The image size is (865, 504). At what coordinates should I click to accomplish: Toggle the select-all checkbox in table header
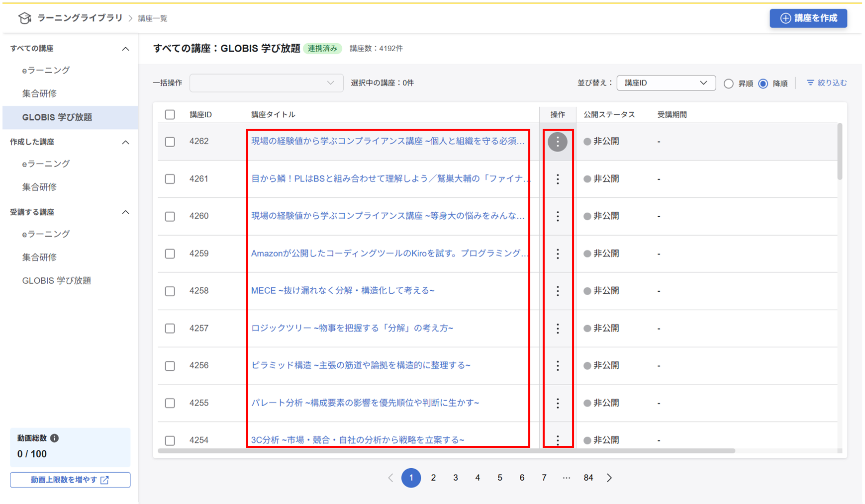coord(170,114)
